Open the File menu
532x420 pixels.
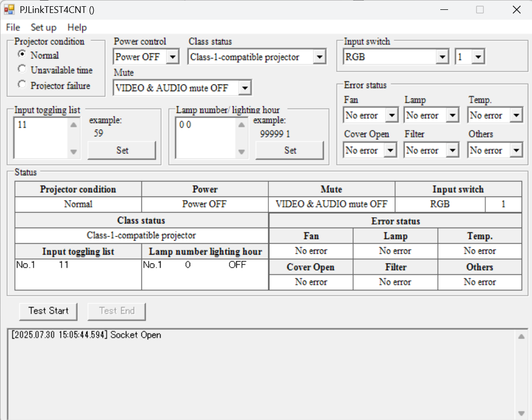13,27
